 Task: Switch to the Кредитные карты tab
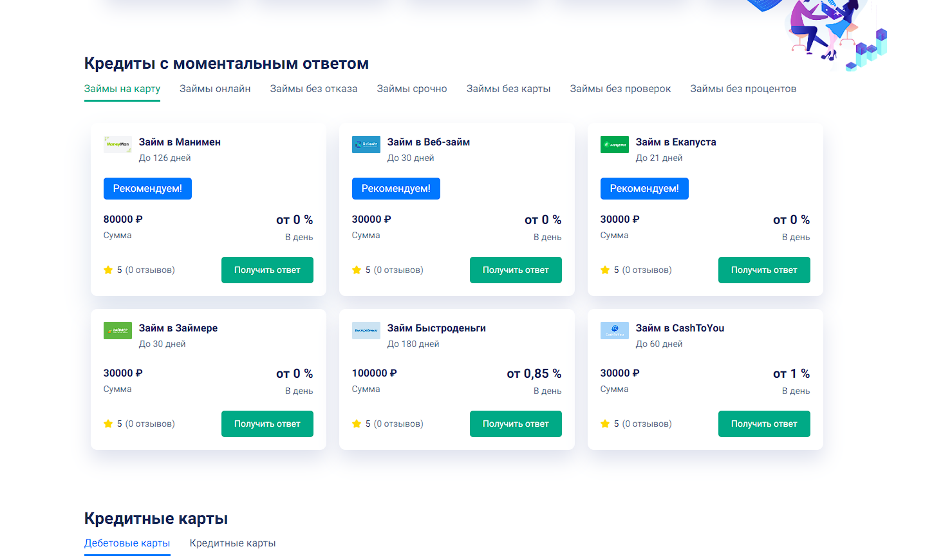coord(232,543)
